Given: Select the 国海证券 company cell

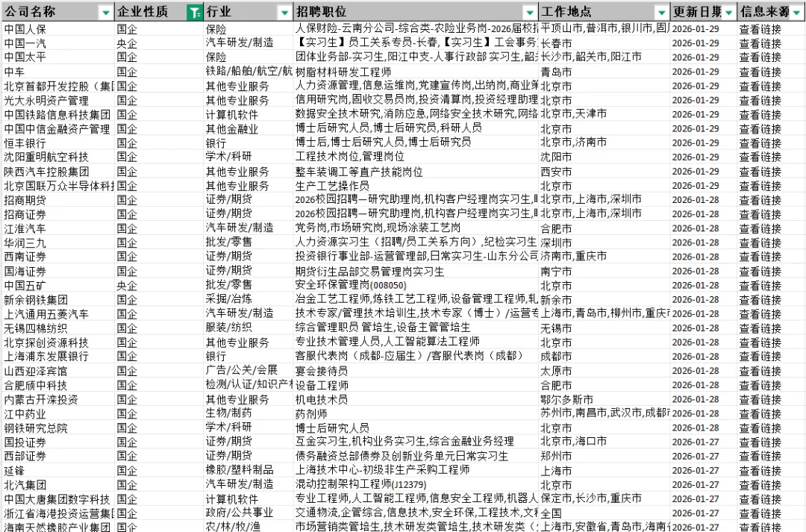Looking at the screenshot, I should pos(58,271).
